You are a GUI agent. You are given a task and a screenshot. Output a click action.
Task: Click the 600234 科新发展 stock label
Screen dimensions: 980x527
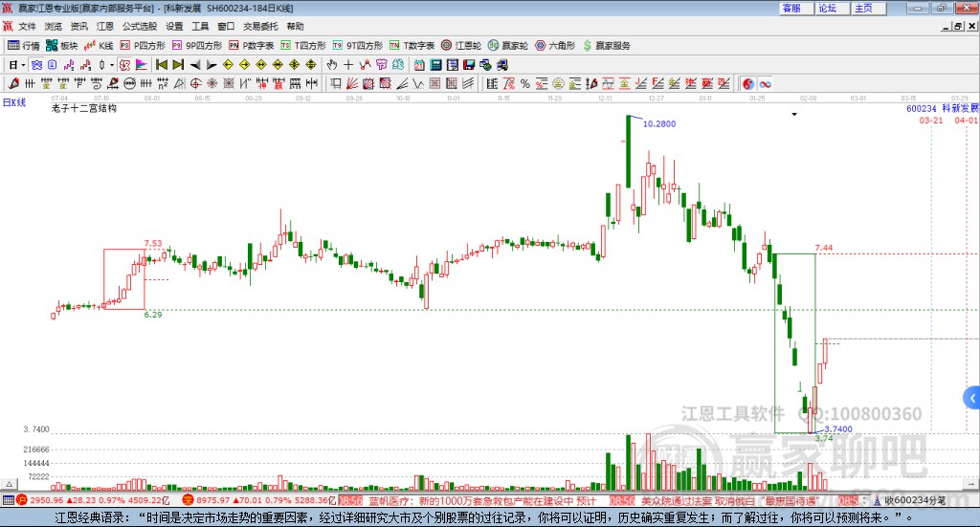point(943,108)
